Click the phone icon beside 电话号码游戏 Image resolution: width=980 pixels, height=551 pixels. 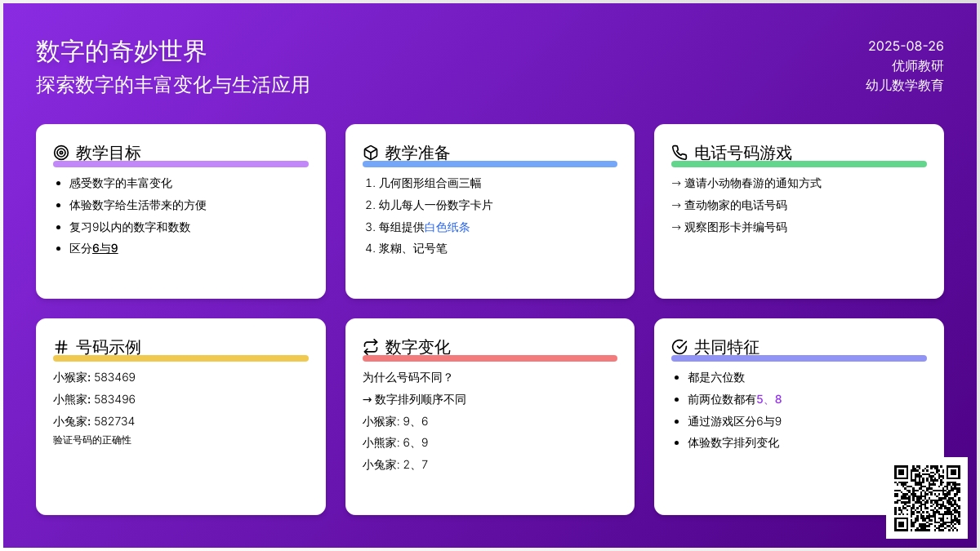[x=679, y=153]
